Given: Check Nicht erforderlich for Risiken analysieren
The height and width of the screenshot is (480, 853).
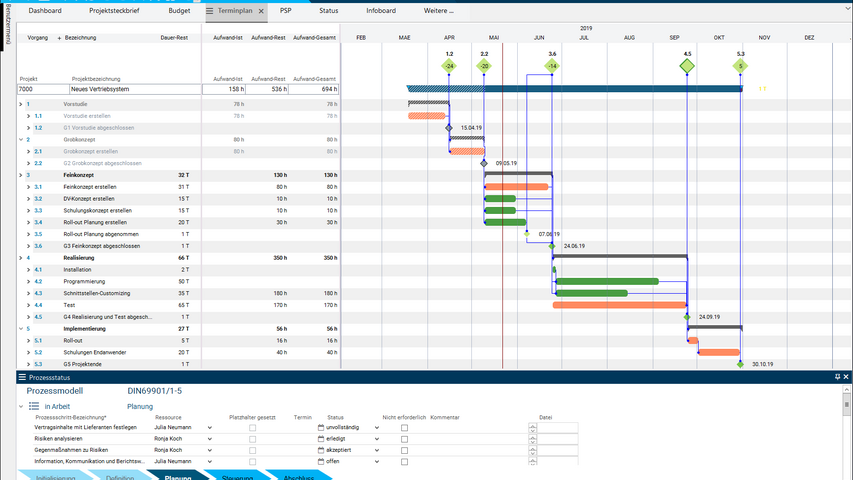Looking at the screenshot, I should click(x=404, y=439).
